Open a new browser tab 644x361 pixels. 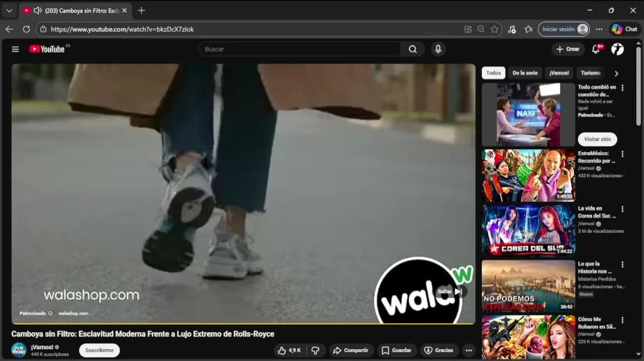(x=141, y=11)
